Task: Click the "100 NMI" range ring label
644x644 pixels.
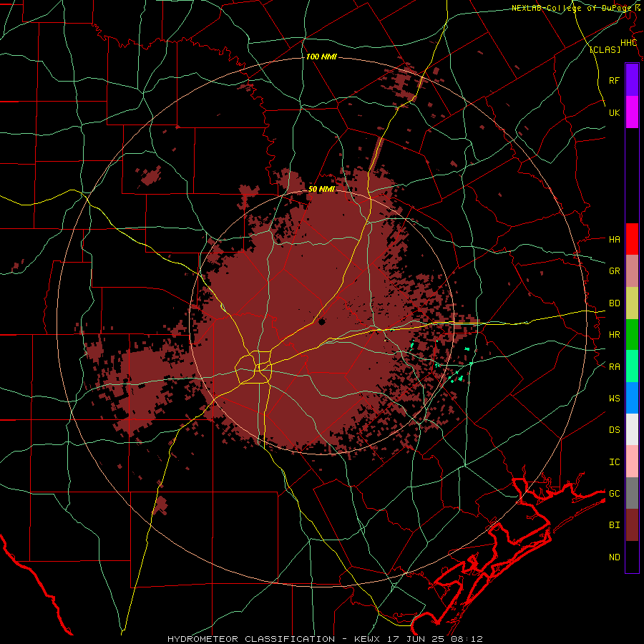Action: click(321, 57)
